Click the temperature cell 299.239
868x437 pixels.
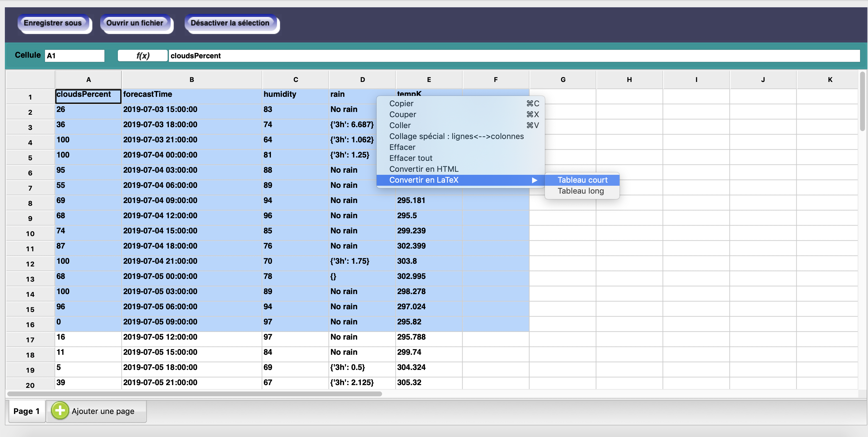(x=429, y=233)
